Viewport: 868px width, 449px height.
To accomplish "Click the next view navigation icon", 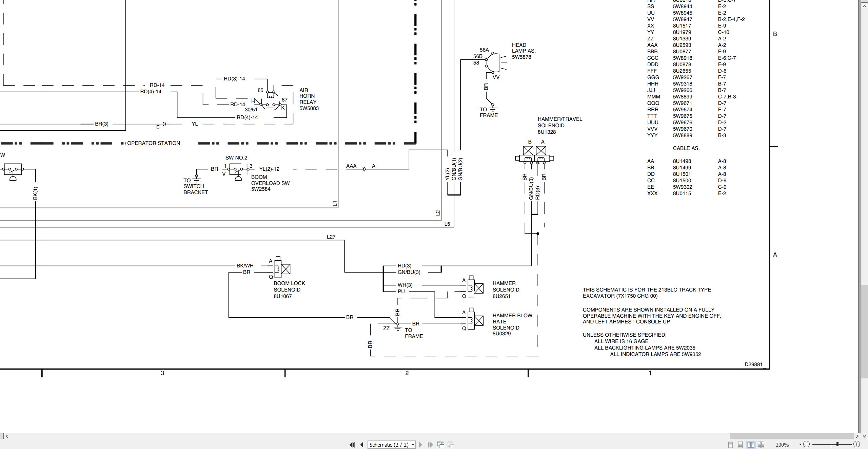I will coord(451,445).
